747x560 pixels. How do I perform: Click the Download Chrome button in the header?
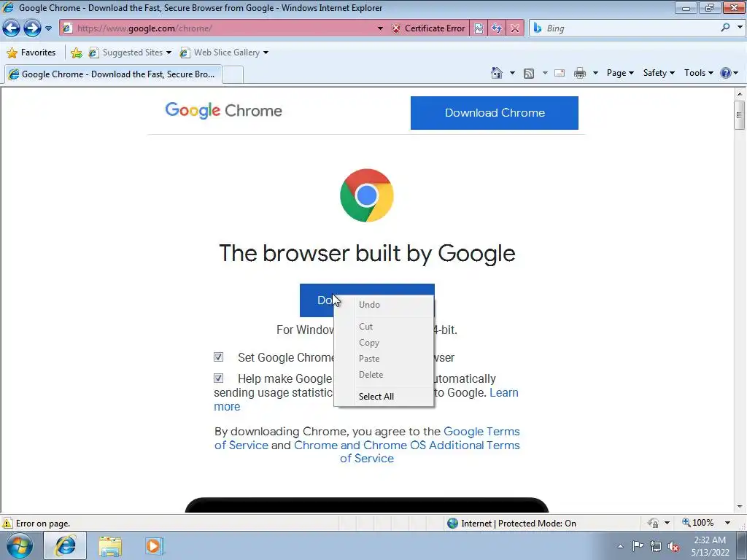click(x=495, y=113)
